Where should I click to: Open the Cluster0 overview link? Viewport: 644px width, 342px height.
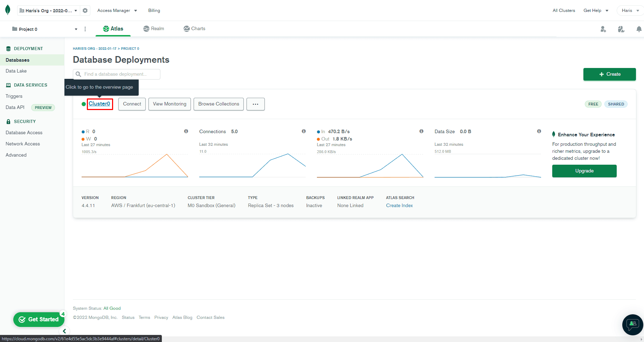99,104
